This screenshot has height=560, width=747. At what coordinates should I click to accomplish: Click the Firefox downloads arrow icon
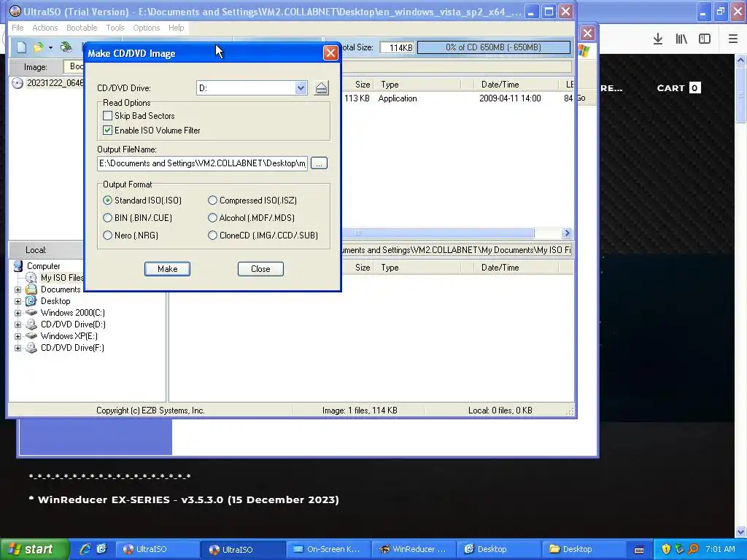coord(658,39)
